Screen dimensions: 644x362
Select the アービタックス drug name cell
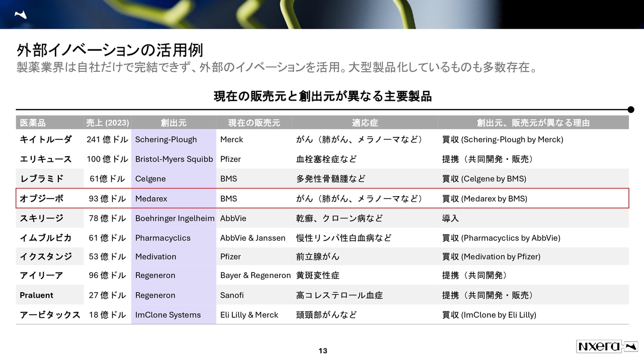[x=50, y=315]
